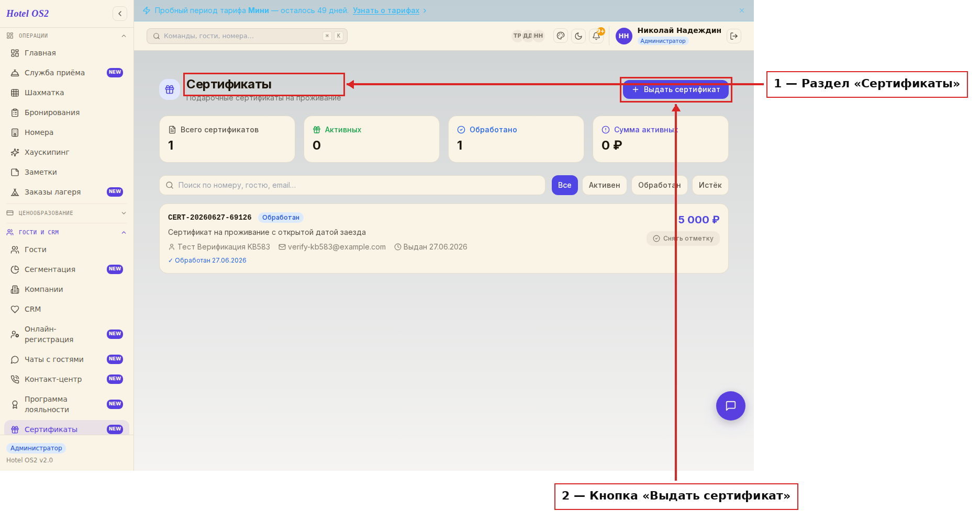This screenshot has height=522, width=980.
Task: Open Бронирования page
Action: click(66, 112)
